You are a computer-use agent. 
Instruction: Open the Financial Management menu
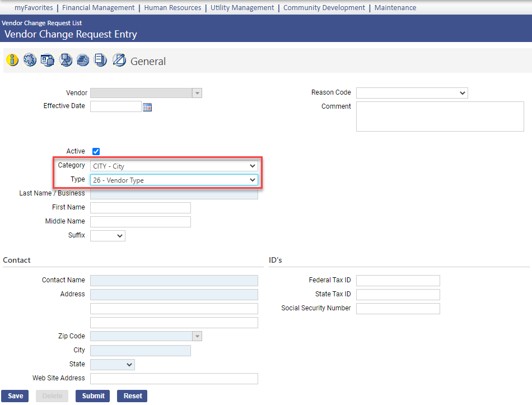(99, 8)
